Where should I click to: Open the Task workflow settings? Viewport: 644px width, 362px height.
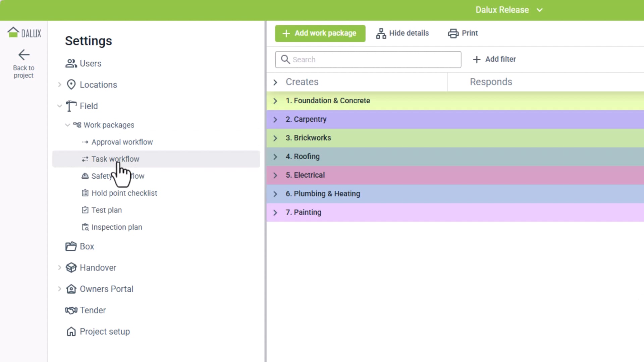click(115, 159)
